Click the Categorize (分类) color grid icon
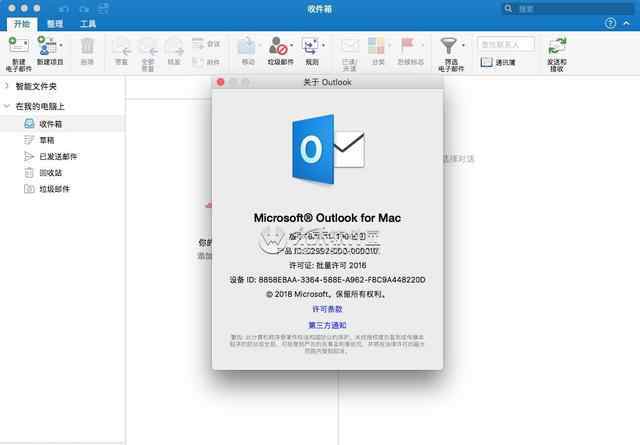Viewport: 640px width, 445px height. (376, 46)
